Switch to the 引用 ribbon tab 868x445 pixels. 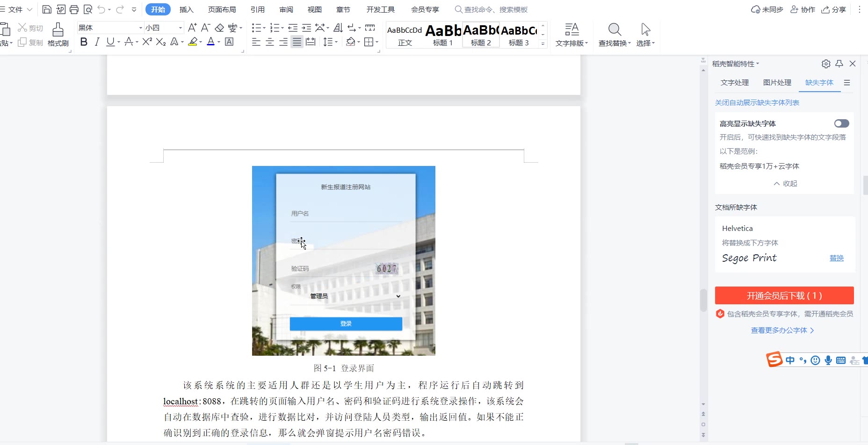click(x=258, y=9)
